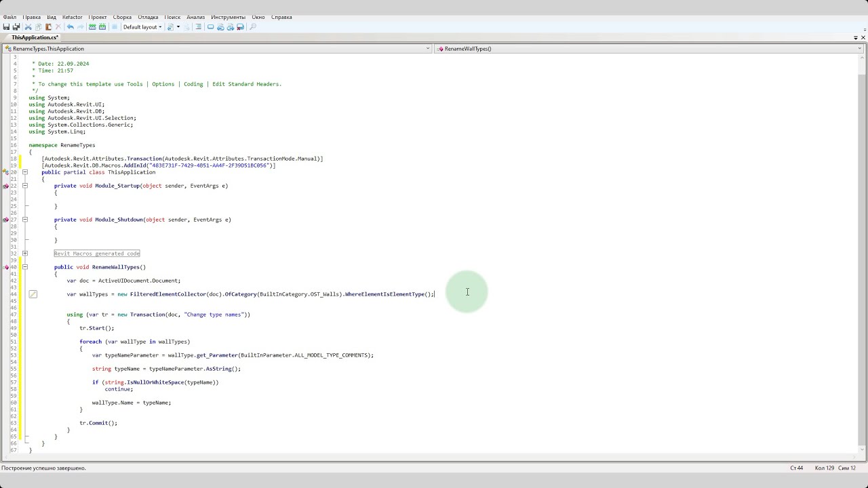Collapse the RenameWallTypes method fold marker

pos(24,267)
